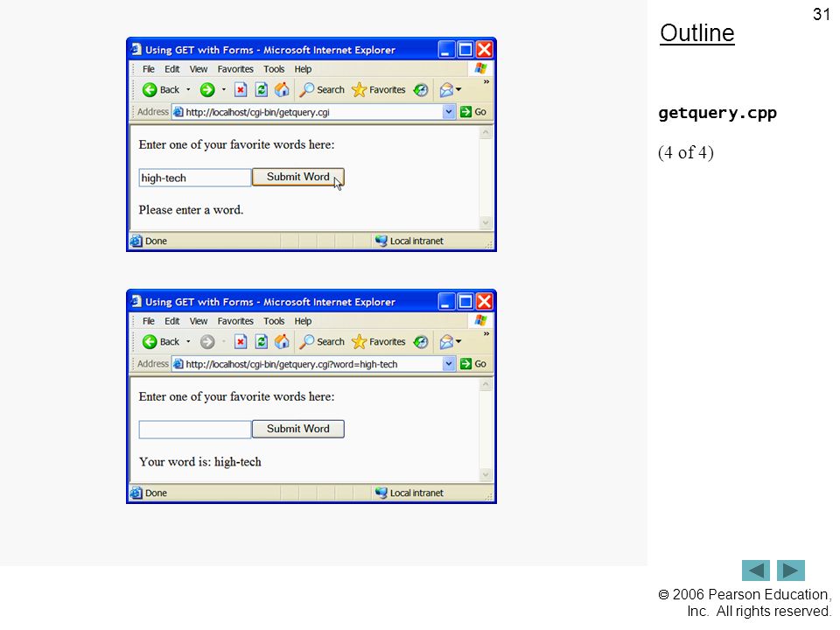
Task: Click Done status text in bottom window
Action: click(156, 493)
